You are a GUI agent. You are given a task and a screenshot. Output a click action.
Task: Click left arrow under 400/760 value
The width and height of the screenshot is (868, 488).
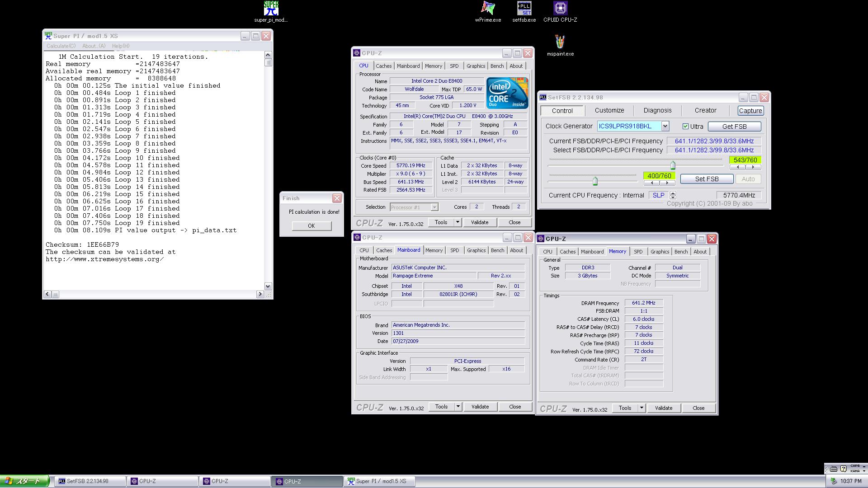tap(651, 183)
